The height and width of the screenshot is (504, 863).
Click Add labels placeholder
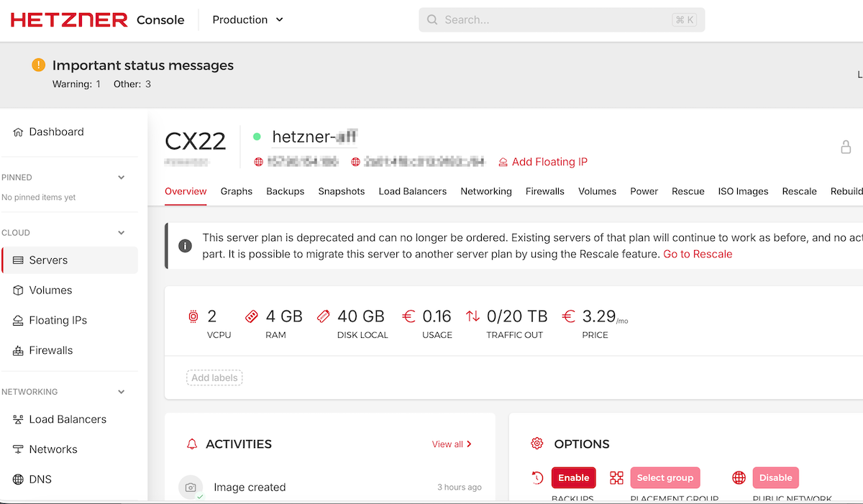214,377
